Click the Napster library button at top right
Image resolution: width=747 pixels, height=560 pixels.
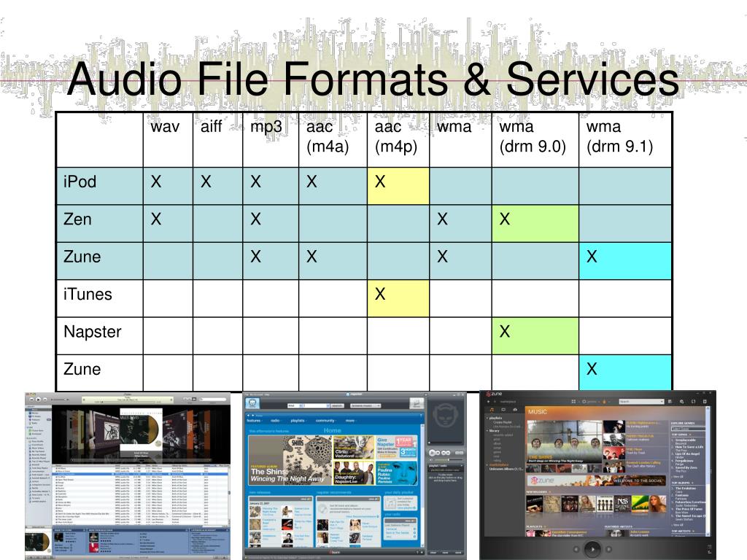point(417,403)
